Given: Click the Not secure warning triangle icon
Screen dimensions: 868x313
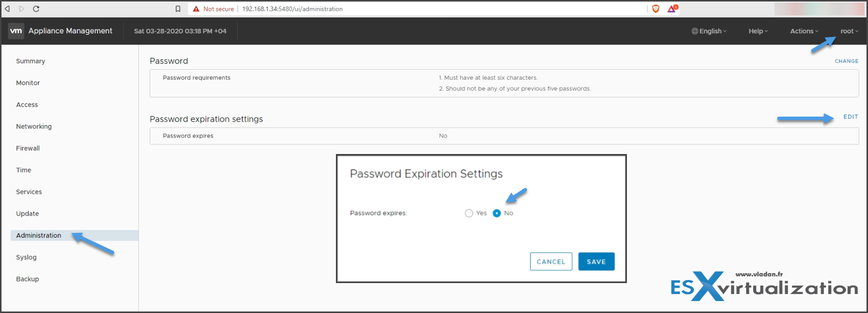Looking at the screenshot, I should tap(196, 9).
